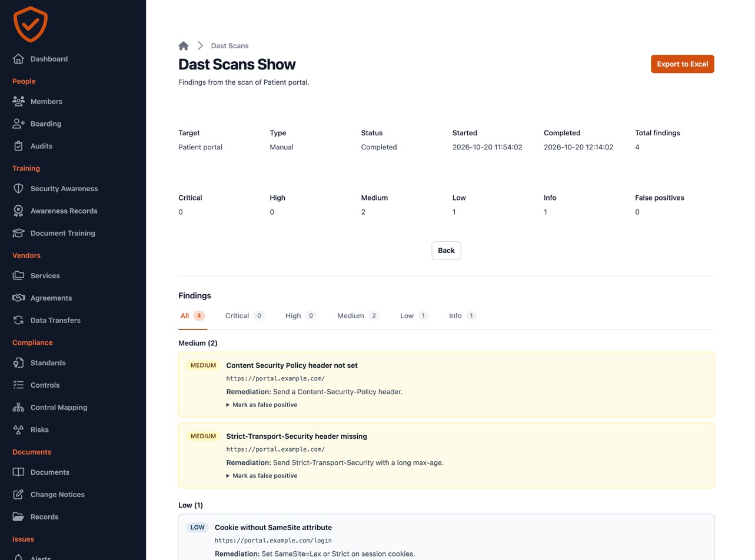The image size is (755, 560).
Task: Open the Members sidebar link
Action: [46, 101]
